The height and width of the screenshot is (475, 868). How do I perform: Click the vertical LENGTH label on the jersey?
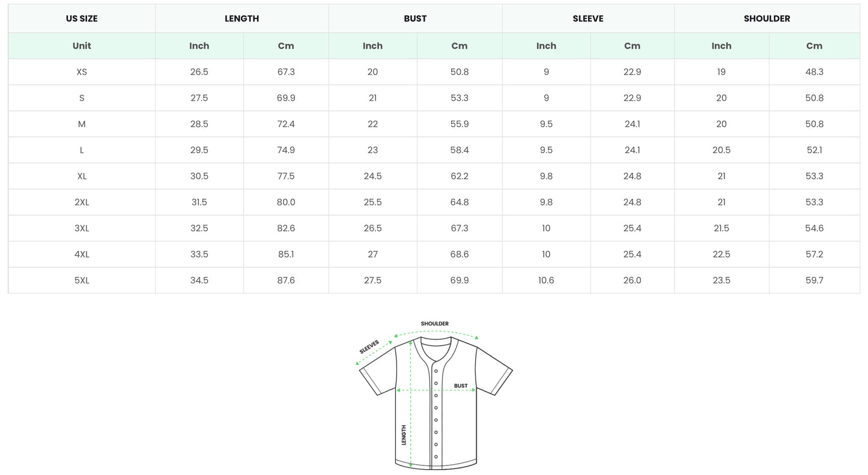pos(404,435)
